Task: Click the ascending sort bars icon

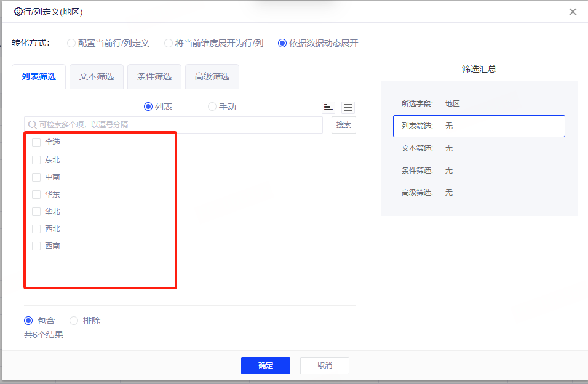Action: (x=328, y=107)
